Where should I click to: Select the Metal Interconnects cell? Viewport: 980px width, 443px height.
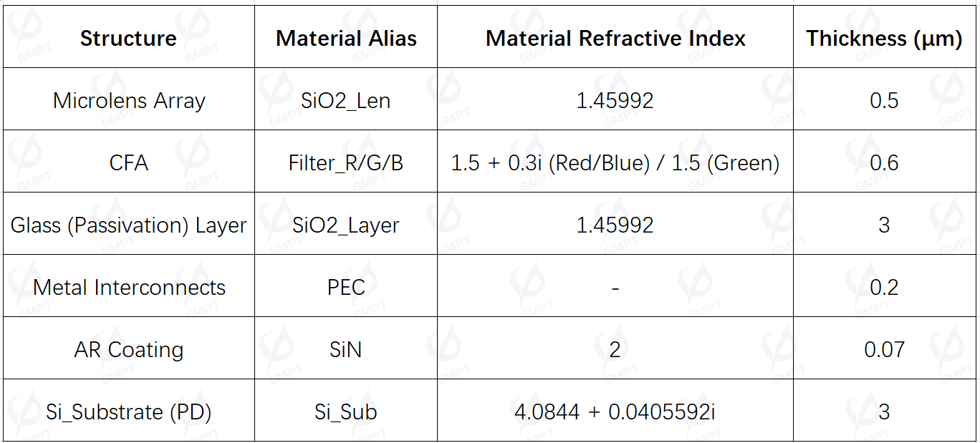tap(129, 287)
